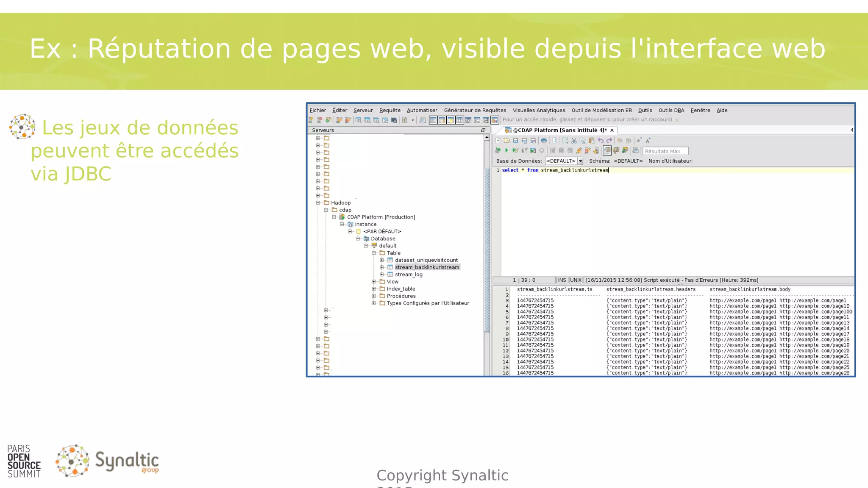Click the dropdown arrow next to document icon
The width and height of the screenshot is (868, 488).
pyautogui.click(x=413, y=120)
